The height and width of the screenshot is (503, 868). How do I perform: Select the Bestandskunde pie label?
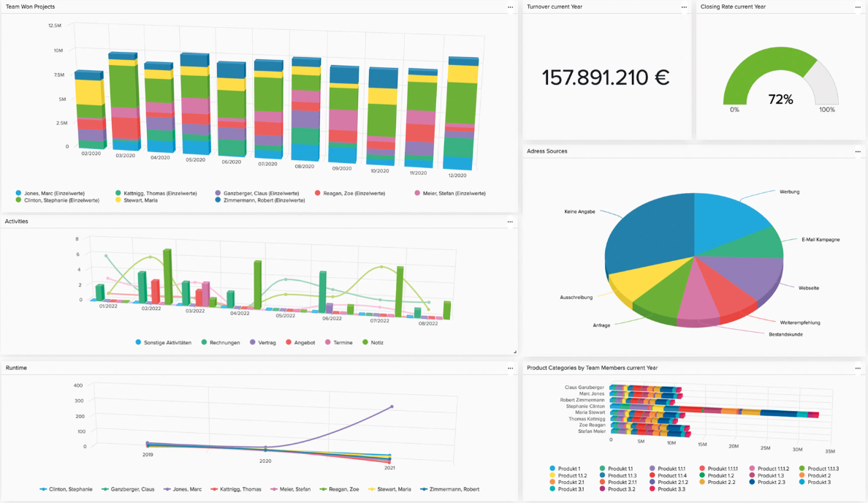click(785, 335)
